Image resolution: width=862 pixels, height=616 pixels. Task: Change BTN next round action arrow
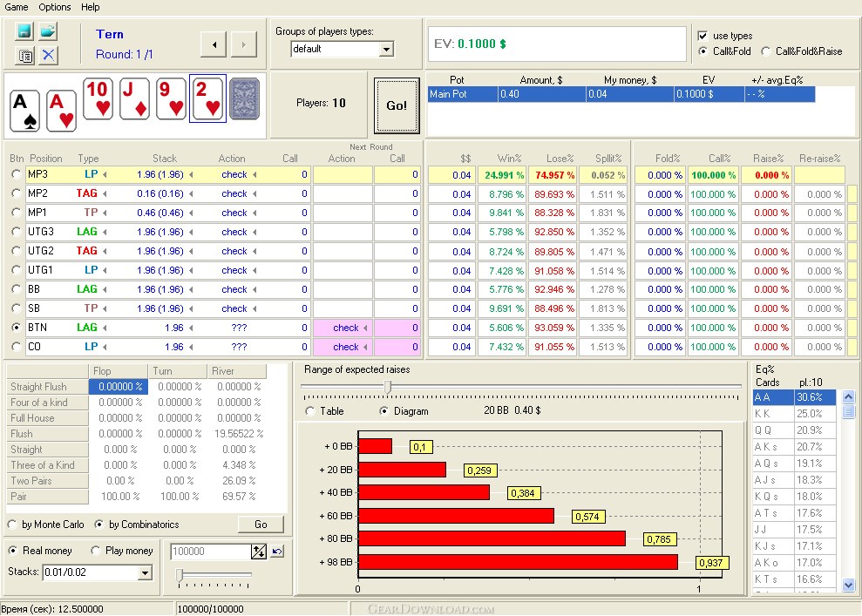pos(365,328)
